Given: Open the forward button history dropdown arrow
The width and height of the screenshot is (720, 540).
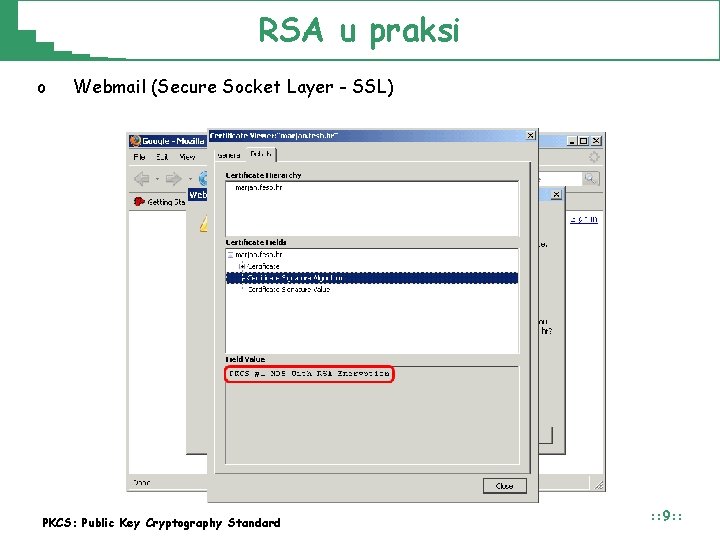Looking at the screenshot, I should pos(190,179).
